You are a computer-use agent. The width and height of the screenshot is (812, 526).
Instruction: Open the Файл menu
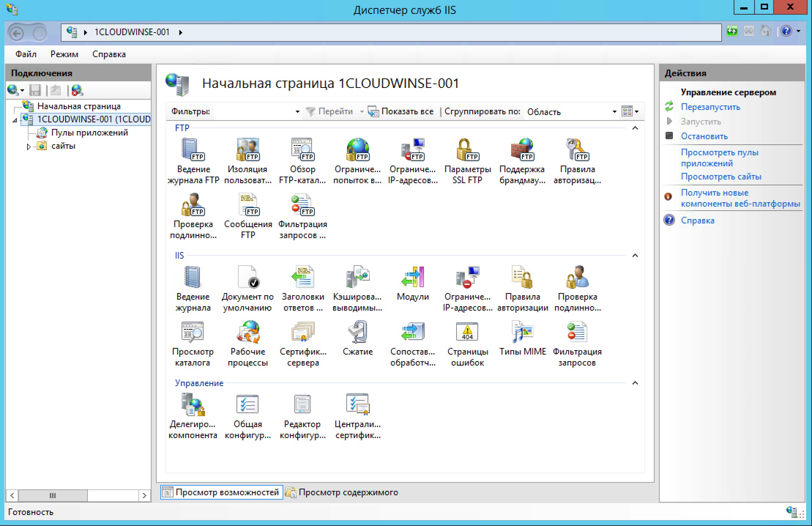coord(26,54)
